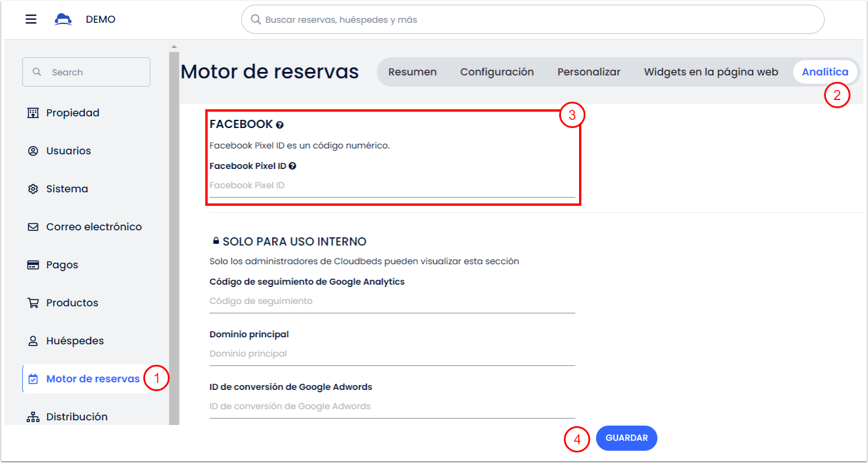This screenshot has width=868, height=463.
Task: Click 'ID de conversión de Google Adwords' label
Action: pos(291,387)
